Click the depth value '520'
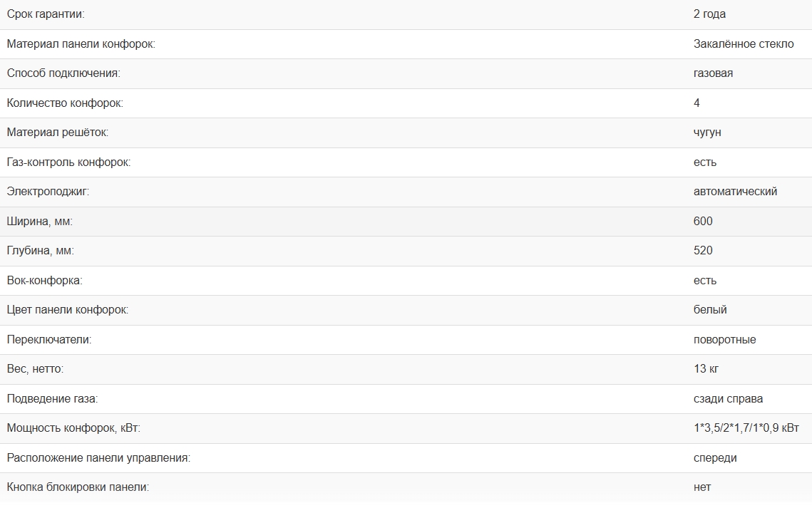The width and height of the screenshot is (812, 508). tap(703, 251)
